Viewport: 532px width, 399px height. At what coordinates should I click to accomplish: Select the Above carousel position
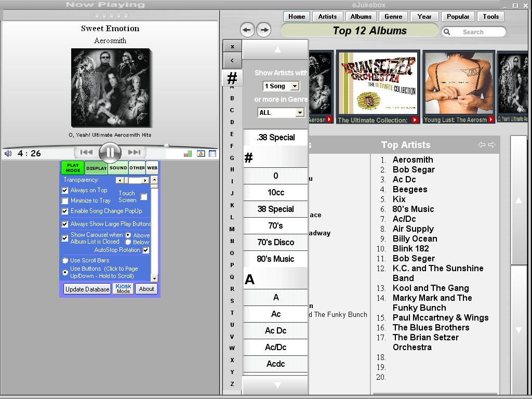click(x=128, y=235)
